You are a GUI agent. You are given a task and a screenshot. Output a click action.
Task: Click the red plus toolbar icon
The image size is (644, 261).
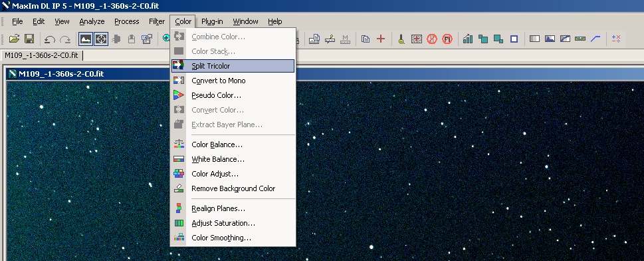tap(381, 39)
